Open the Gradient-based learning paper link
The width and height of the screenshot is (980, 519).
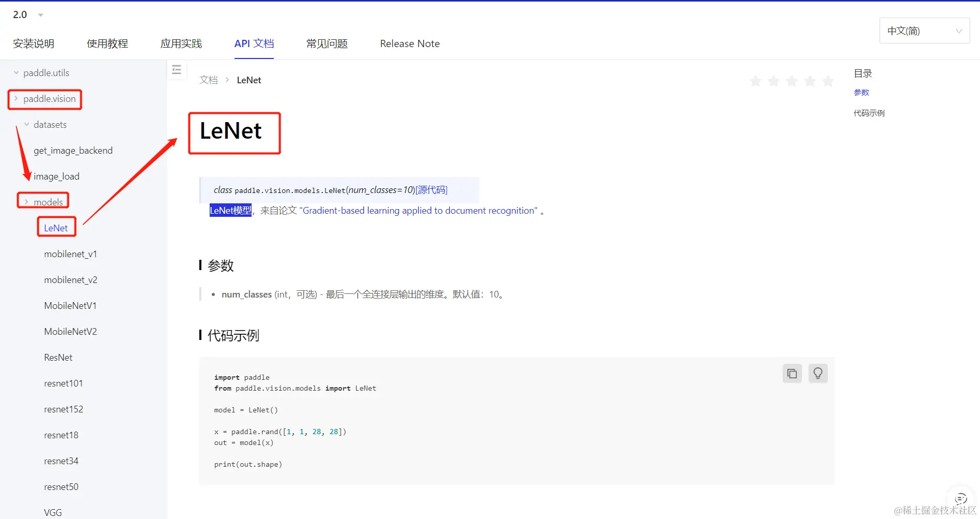pyautogui.click(x=418, y=210)
